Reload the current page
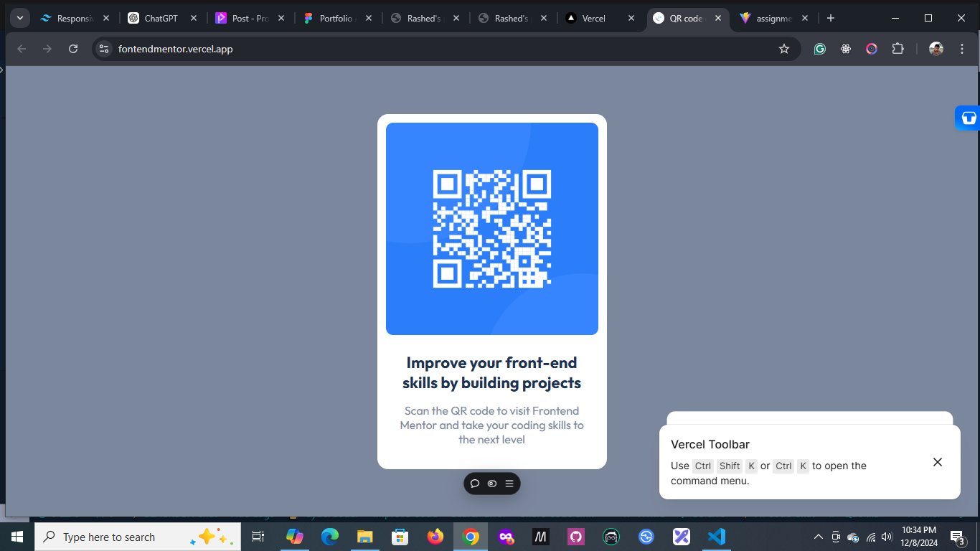This screenshot has width=980, height=551. 73,49
